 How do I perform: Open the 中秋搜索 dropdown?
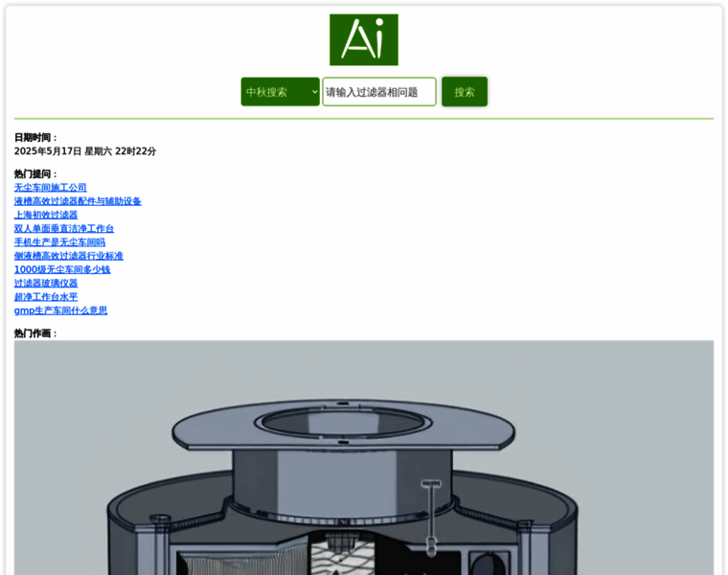[280, 92]
